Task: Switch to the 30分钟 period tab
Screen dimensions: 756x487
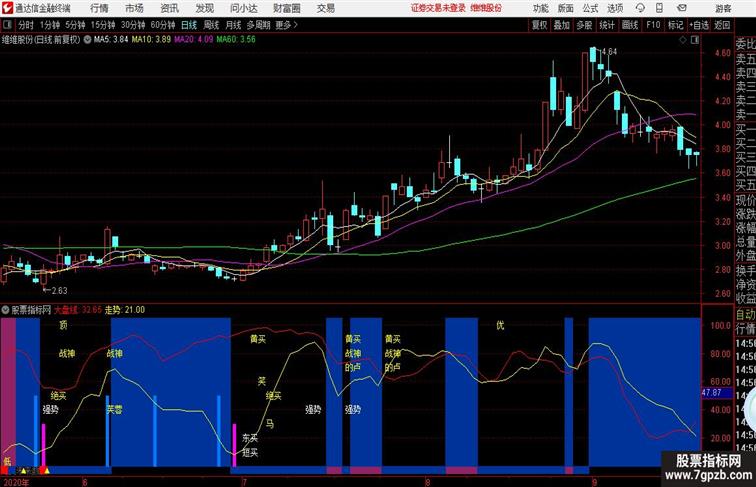Action: click(133, 25)
